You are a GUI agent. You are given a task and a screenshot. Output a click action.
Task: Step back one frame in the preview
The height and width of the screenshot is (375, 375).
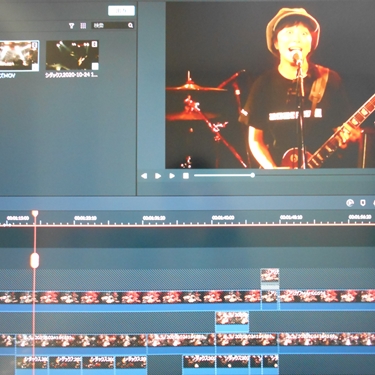(144, 176)
